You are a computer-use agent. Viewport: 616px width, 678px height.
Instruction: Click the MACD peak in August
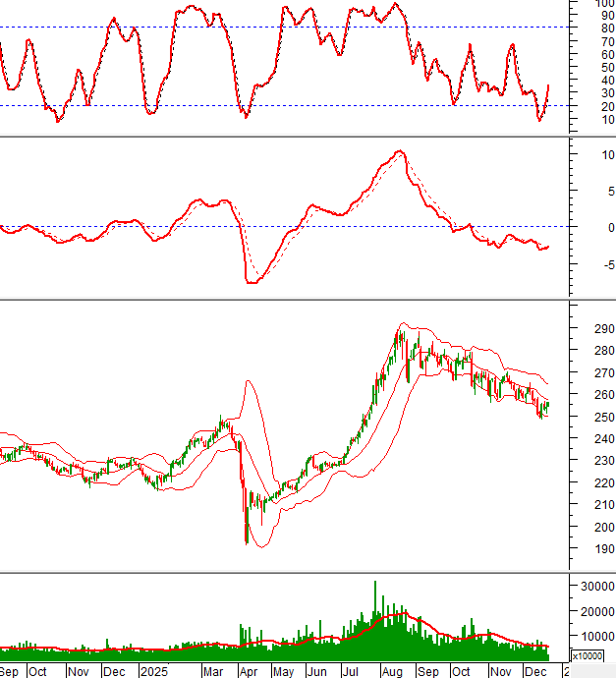click(398, 152)
